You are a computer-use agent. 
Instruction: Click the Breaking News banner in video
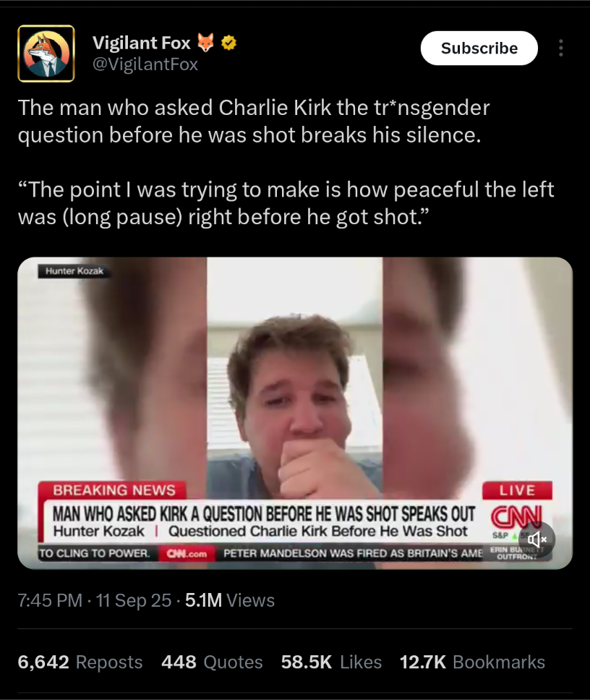[x=114, y=490]
